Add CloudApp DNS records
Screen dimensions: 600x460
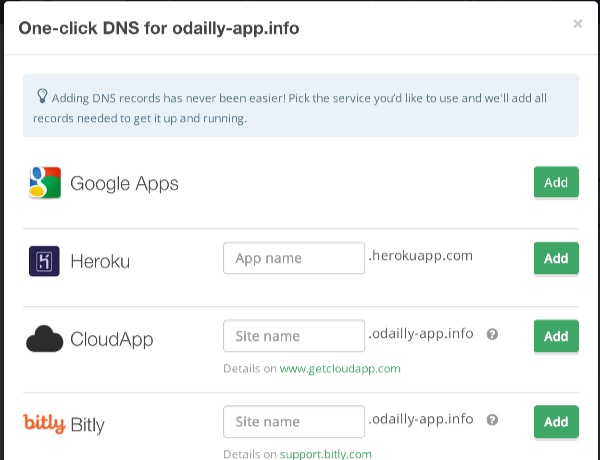pyautogui.click(x=556, y=336)
